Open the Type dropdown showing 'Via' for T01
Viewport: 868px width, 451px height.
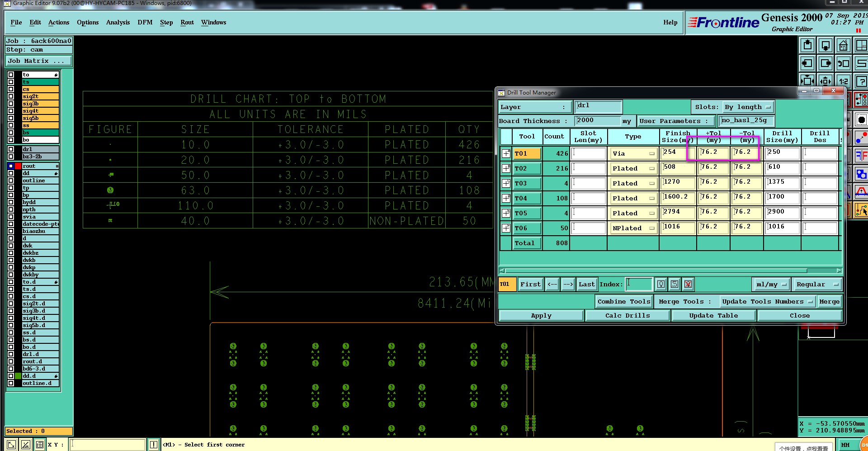(633, 154)
